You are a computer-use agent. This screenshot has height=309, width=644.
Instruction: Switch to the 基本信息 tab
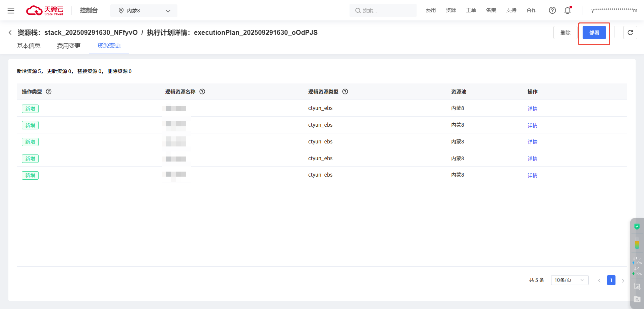(29, 46)
